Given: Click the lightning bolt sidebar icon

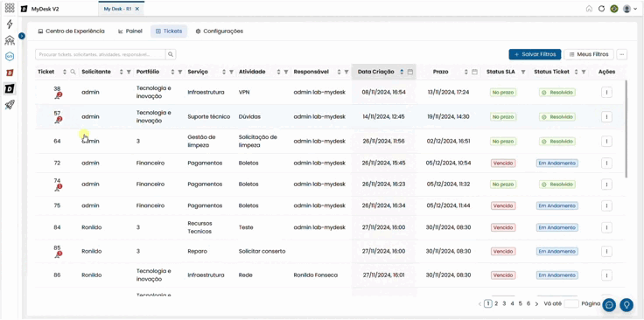Looking at the screenshot, I should [10, 24].
